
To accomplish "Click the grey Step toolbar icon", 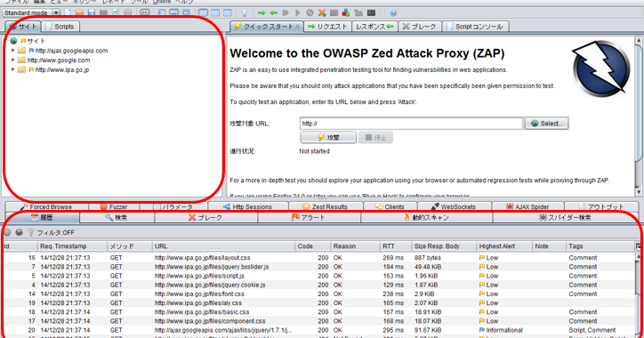I will coord(286,12).
